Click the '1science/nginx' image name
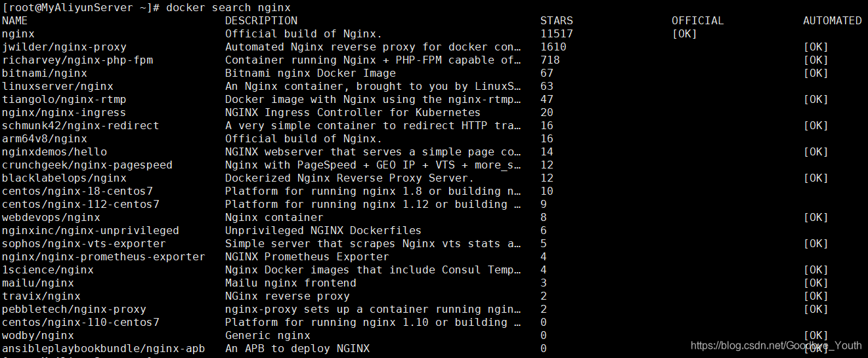868x358 pixels. pos(48,269)
